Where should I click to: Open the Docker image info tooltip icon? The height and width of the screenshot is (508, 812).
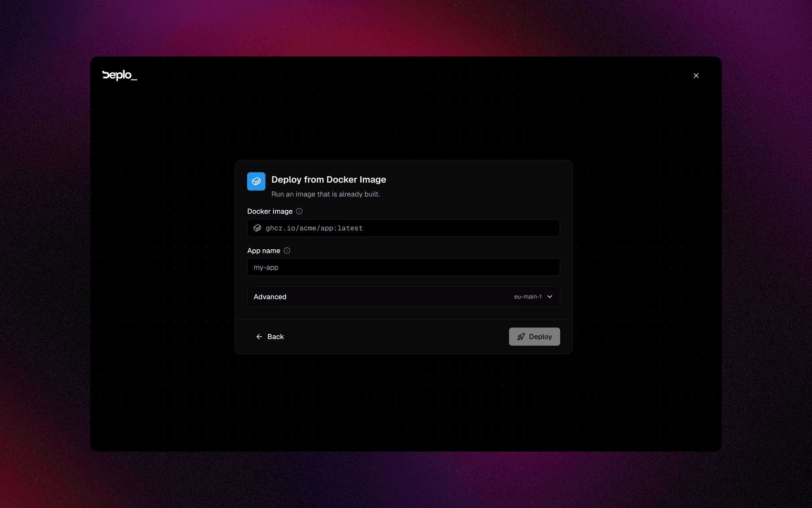(x=299, y=211)
